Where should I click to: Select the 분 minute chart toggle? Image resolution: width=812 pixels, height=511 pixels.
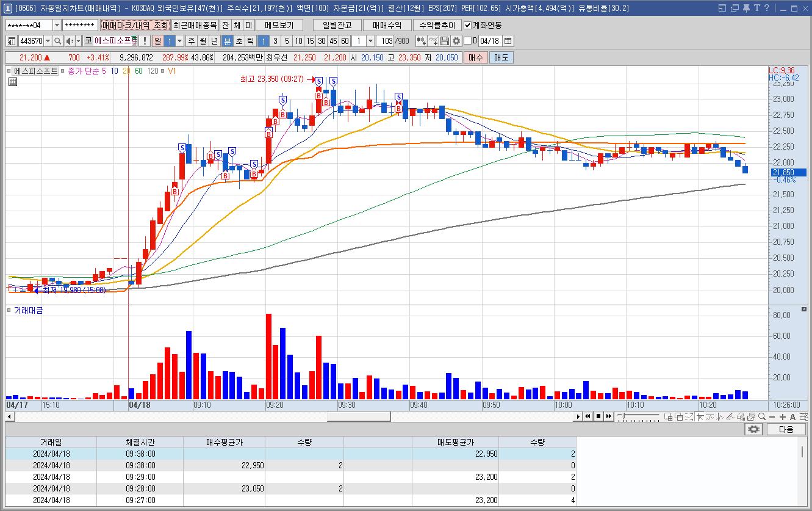tap(228, 41)
